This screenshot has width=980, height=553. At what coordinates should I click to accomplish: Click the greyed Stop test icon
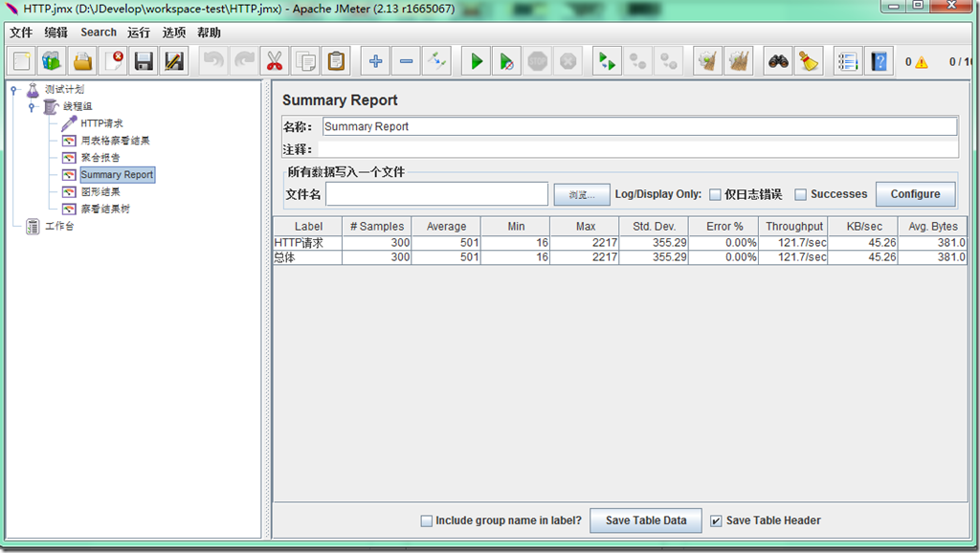pyautogui.click(x=538, y=61)
